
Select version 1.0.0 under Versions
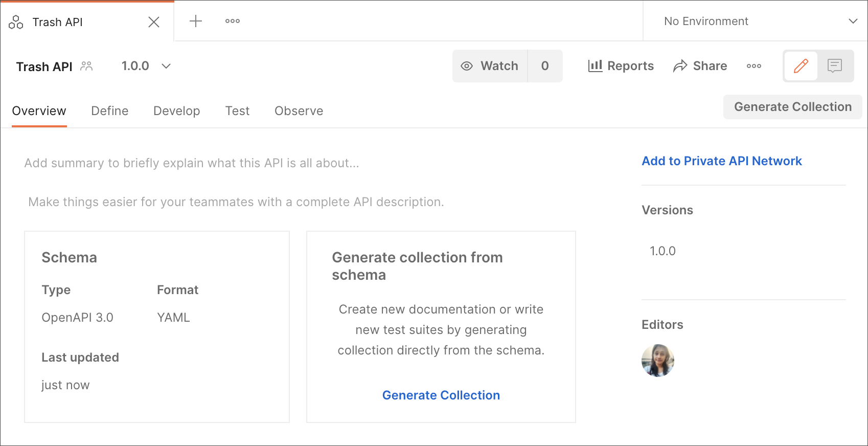[663, 251]
